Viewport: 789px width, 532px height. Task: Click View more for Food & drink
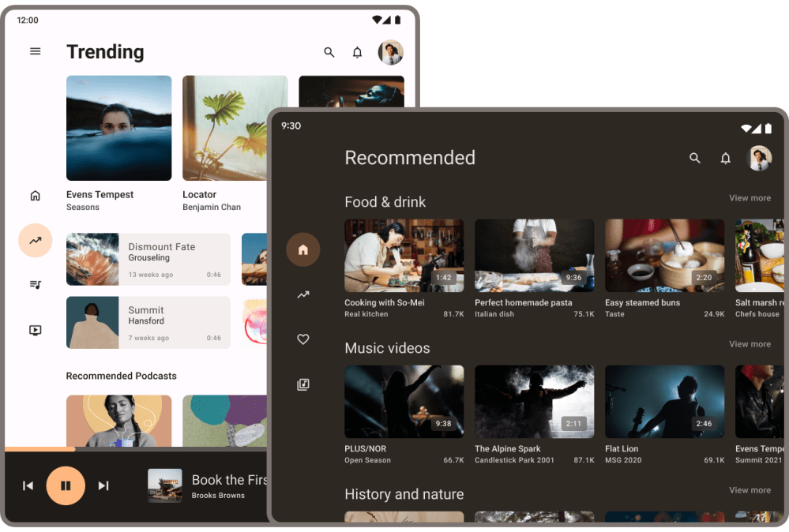coord(750,198)
